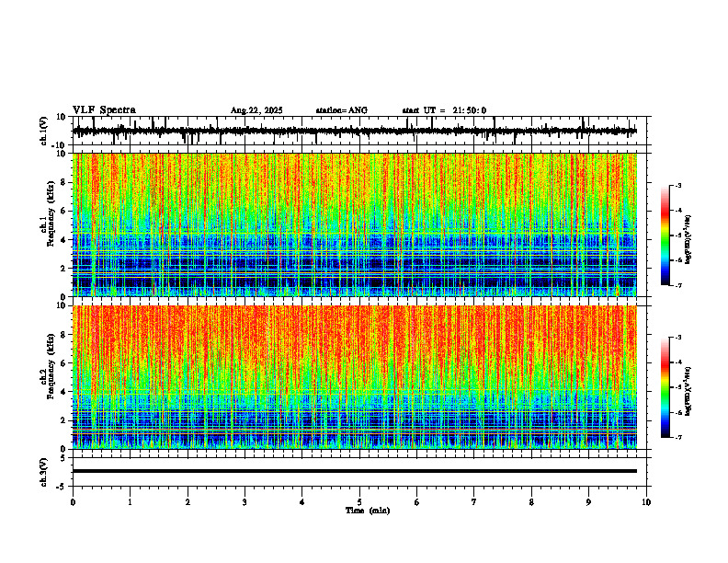Click the ch.1 spectrogram color scale bar
This screenshot has height=563, width=728.
coord(665,236)
